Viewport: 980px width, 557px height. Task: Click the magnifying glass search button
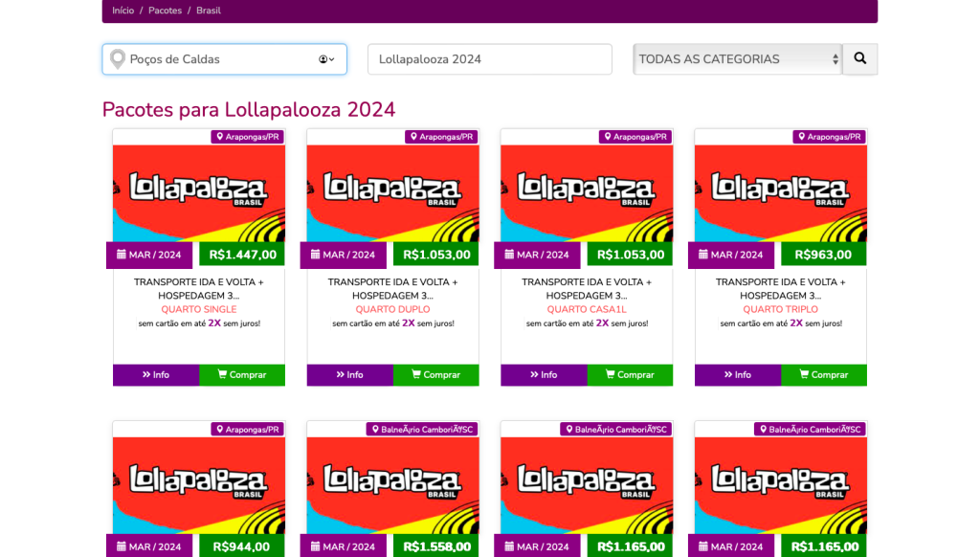[859, 58]
